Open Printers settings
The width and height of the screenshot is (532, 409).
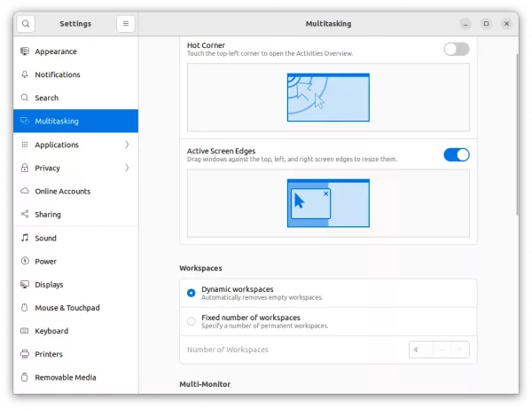75,354
